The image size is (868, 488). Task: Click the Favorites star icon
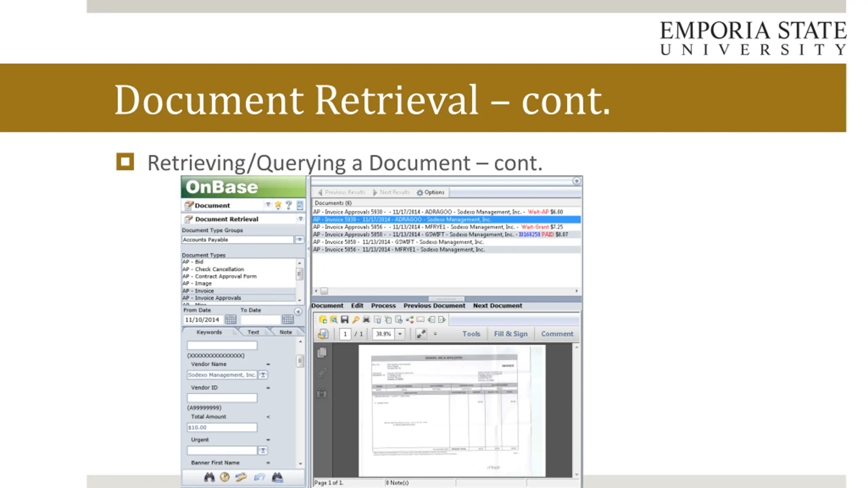[x=278, y=205]
